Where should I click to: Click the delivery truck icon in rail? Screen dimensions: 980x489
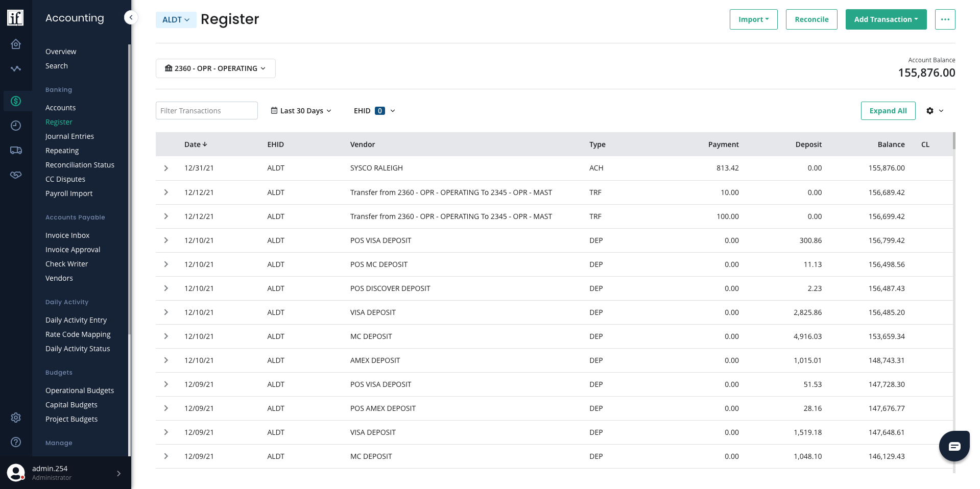click(16, 150)
